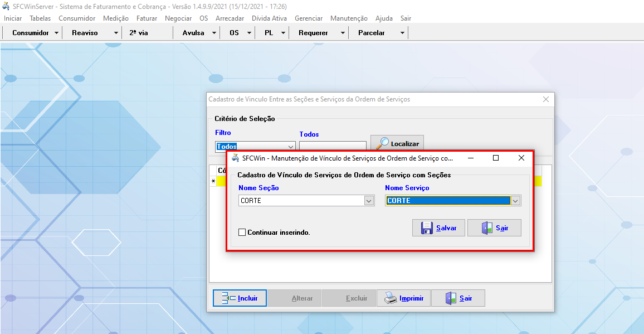The height and width of the screenshot is (334, 644).
Task: Click the printer Imprimir icon
Action: [391, 298]
